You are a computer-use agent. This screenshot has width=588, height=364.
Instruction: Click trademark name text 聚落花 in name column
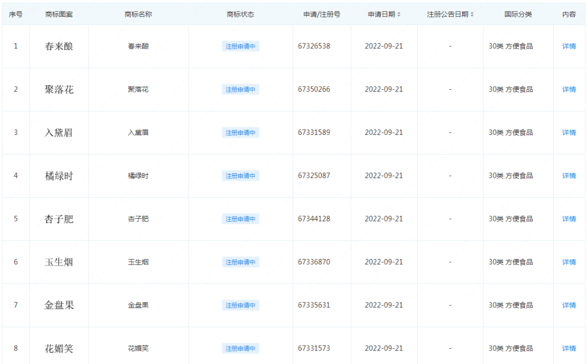138,89
